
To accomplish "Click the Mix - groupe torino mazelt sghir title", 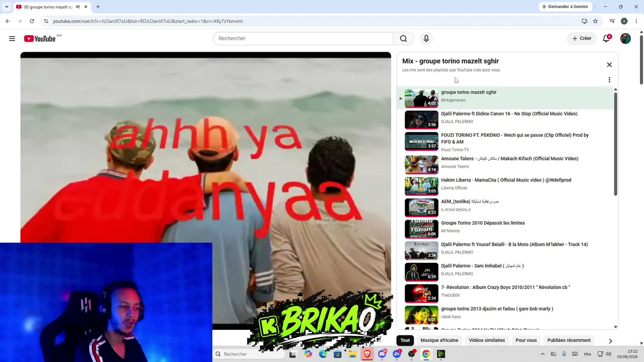I will pyautogui.click(x=451, y=61).
